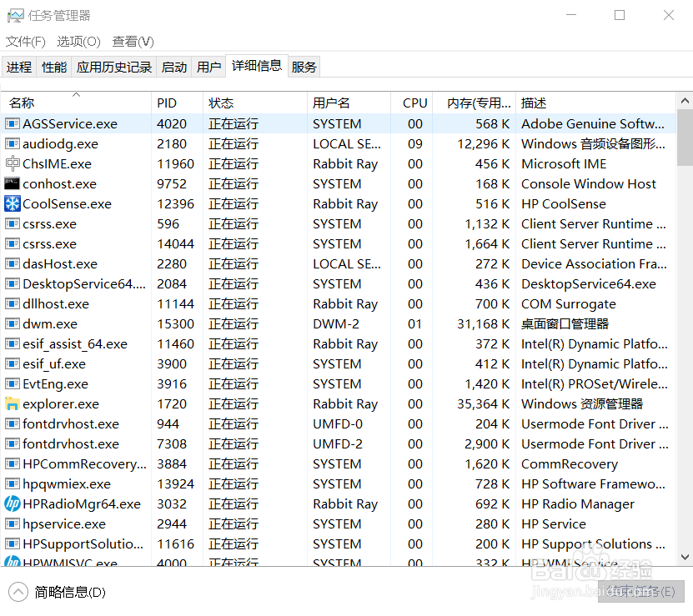Screen dimensions: 693x616
Task: Select the audiodg.exe row name
Action: click(61, 144)
